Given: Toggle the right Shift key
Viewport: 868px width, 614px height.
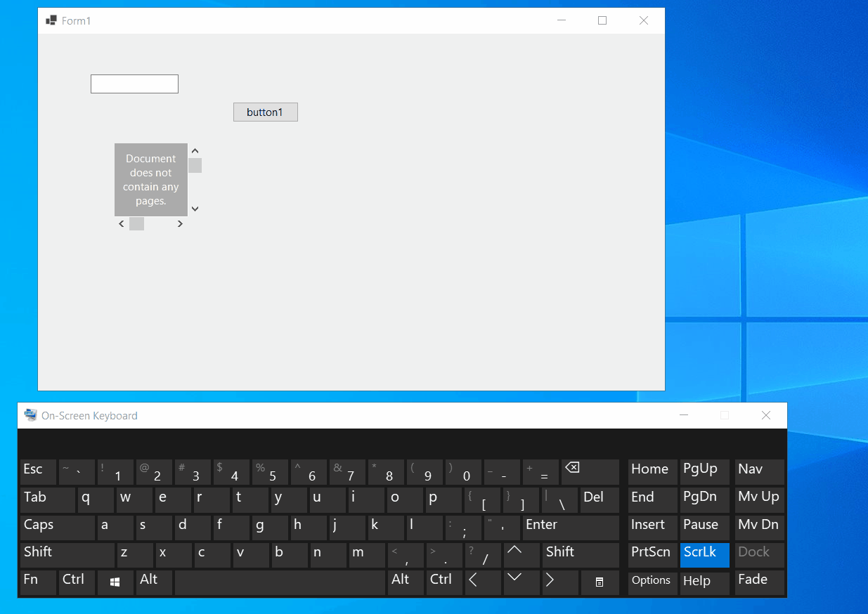Looking at the screenshot, I should [x=581, y=555].
